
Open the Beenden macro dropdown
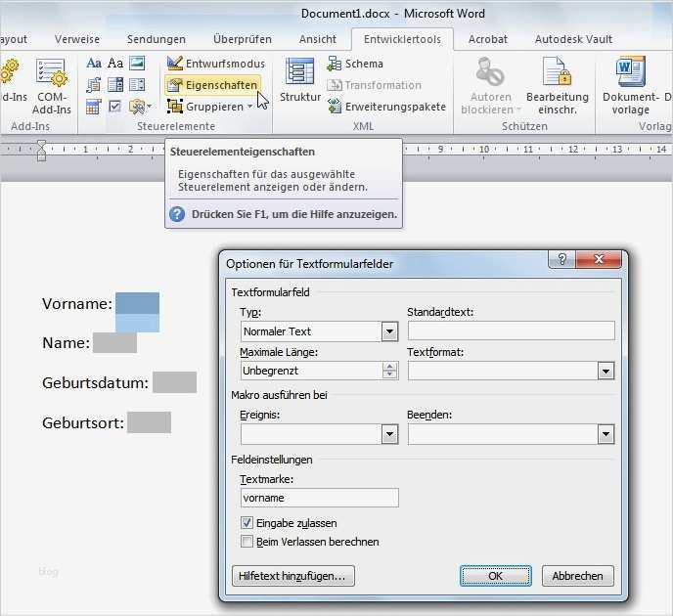pos(606,434)
